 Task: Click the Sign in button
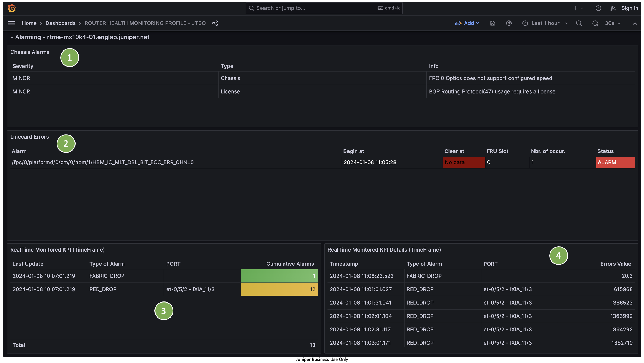click(630, 8)
